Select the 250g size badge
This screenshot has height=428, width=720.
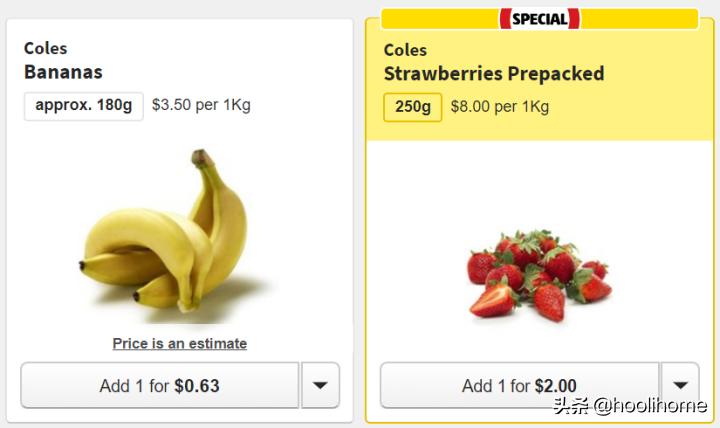(x=412, y=107)
